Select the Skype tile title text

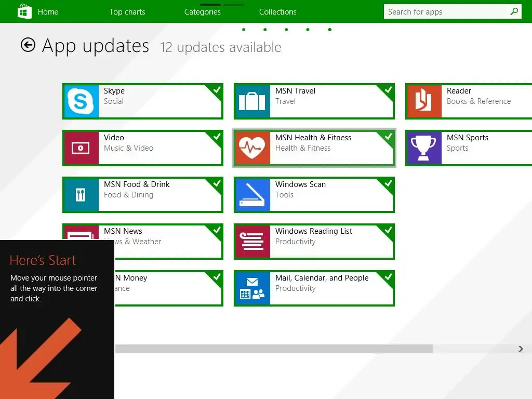click(x=114, y=91)
